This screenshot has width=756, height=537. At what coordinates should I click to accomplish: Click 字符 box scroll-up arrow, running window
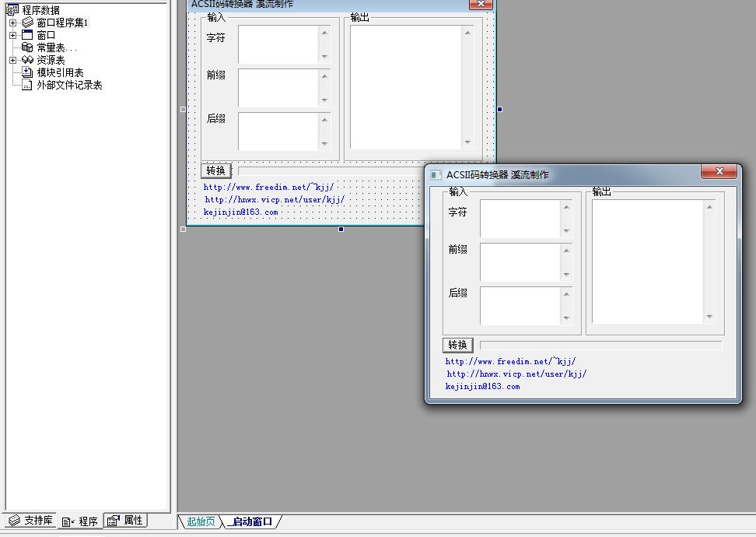click(x=566, y=207)
